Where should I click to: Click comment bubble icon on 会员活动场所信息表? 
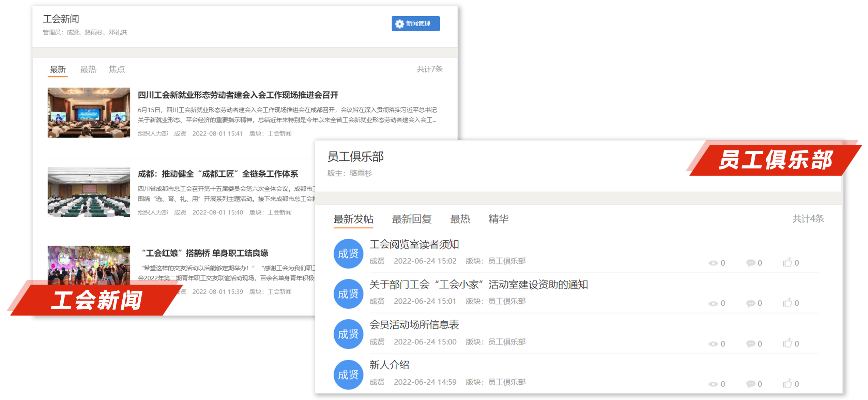click(750, 343)
